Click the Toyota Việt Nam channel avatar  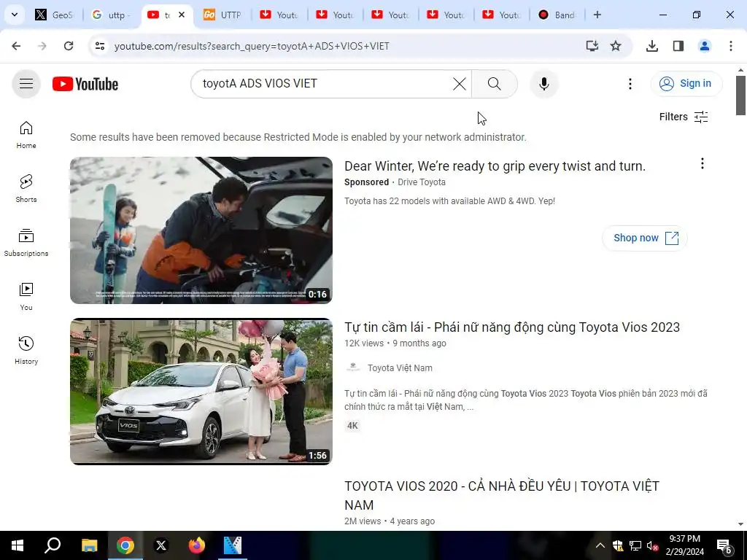[353, 367]
